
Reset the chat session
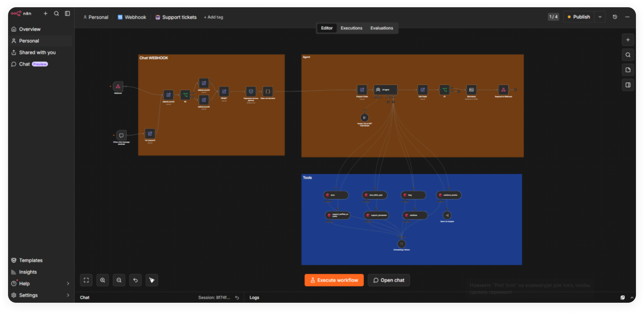click(x=237, y=297)
